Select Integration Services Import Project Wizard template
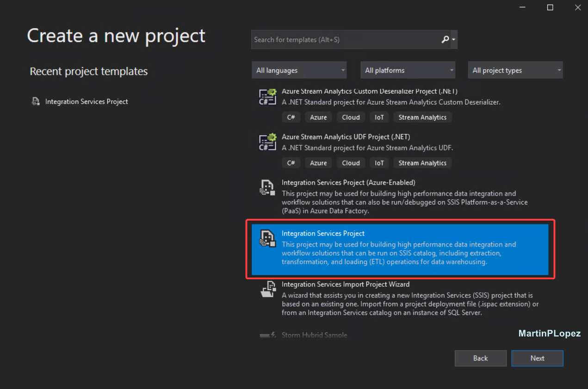This screenshot has height=389, width=588. (x=345, y=284)
